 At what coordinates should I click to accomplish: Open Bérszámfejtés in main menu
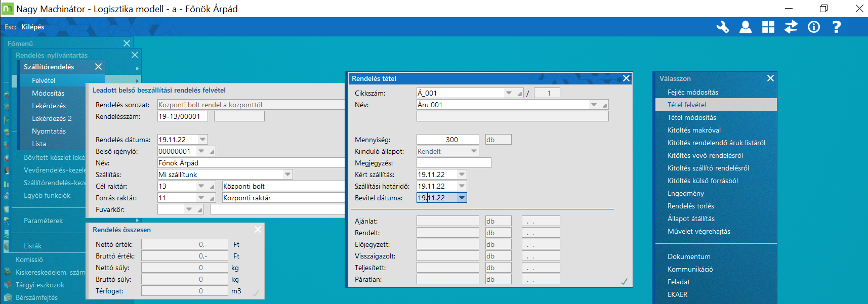coord(36,297)
